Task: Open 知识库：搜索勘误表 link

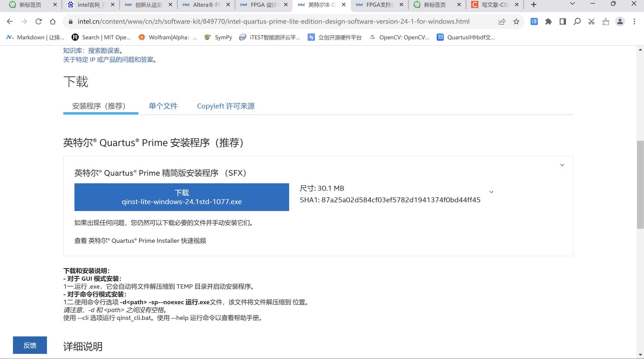Action: click(x=91, y=51)
